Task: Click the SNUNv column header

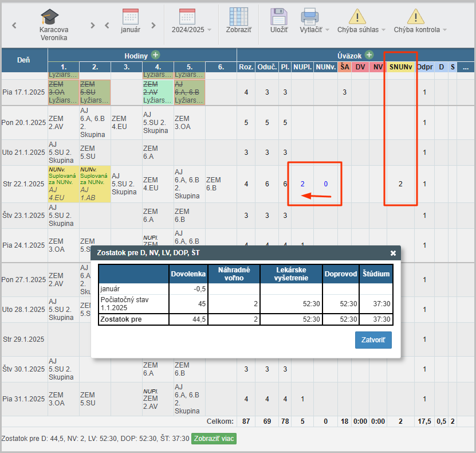Action: (x=401, y=67)
